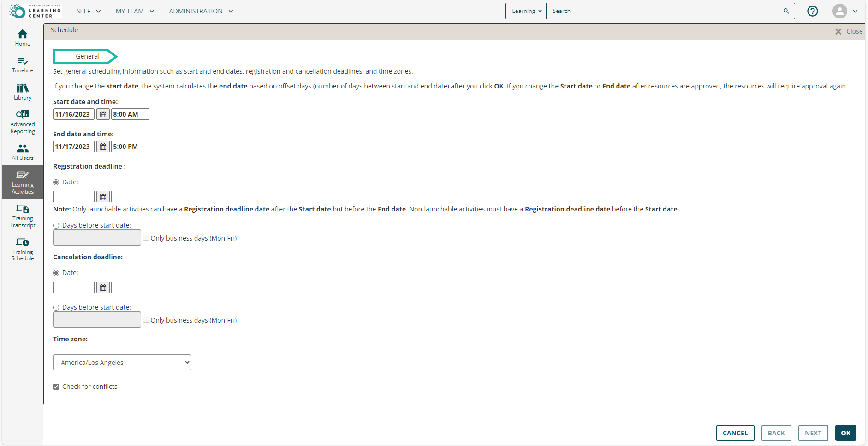Open the registration deadline calendar picker
The width and height of the screenshot is (868, 446).
(x=103, y=197)
